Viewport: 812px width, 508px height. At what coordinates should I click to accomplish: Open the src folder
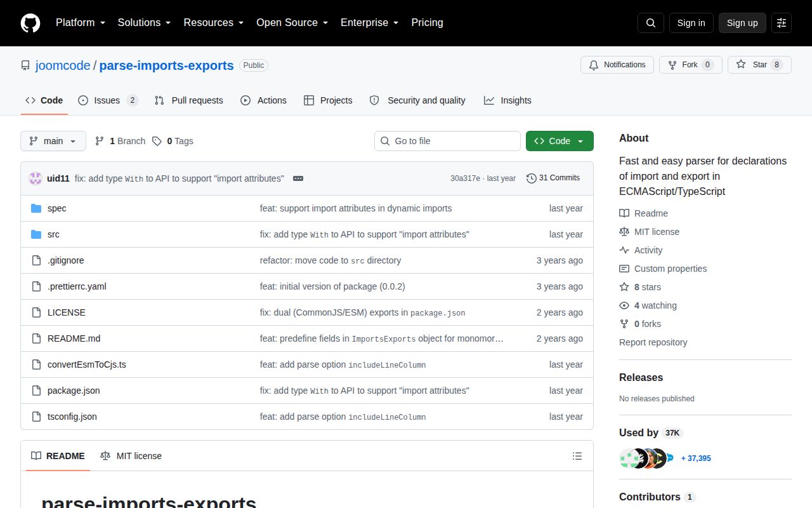click(x=53, y=234)
